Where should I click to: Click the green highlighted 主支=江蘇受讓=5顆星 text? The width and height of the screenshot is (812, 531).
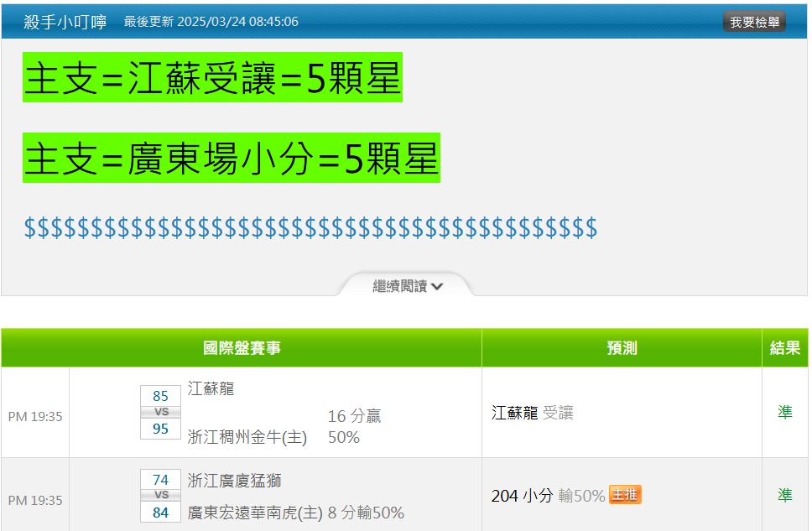point(212,77)
